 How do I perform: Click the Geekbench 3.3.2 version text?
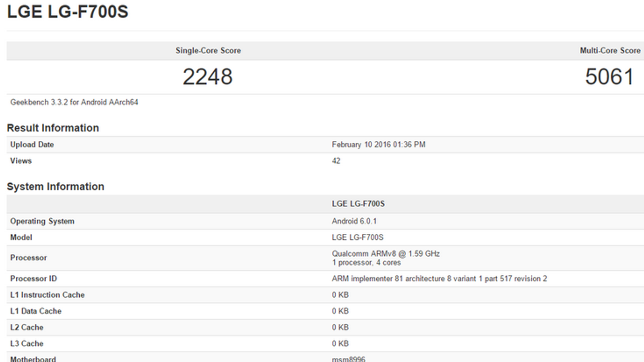pos(74,102)
